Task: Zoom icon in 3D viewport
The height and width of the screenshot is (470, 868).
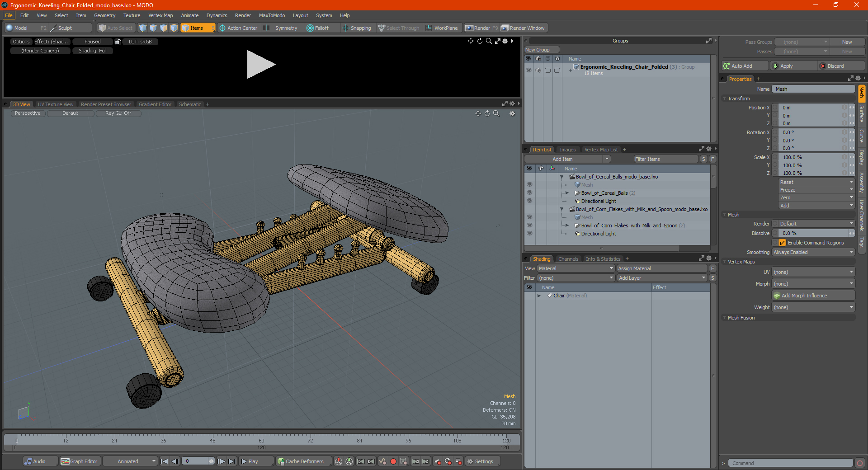Action: pos(496,113)
